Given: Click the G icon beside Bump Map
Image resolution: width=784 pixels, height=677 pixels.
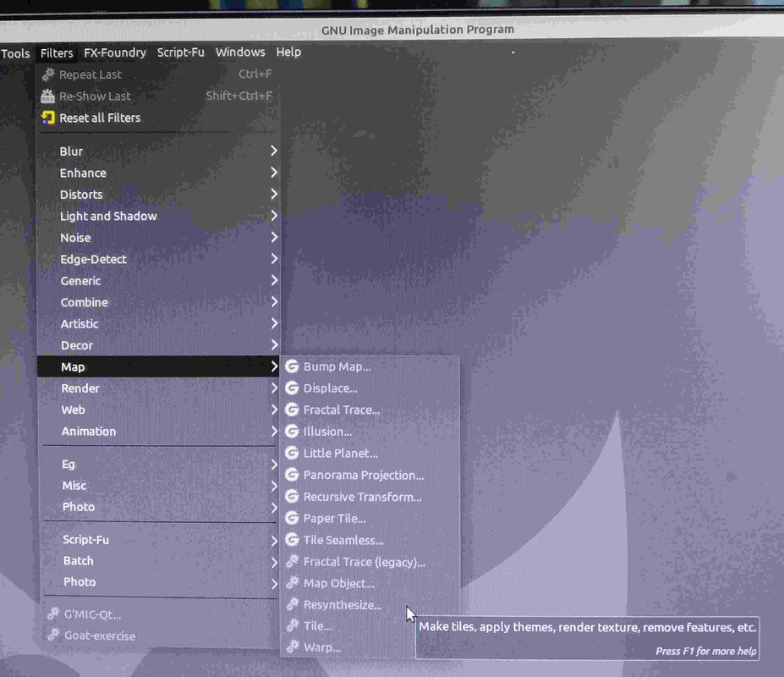Looking at the screenshot, I should (x=292, y=366).
